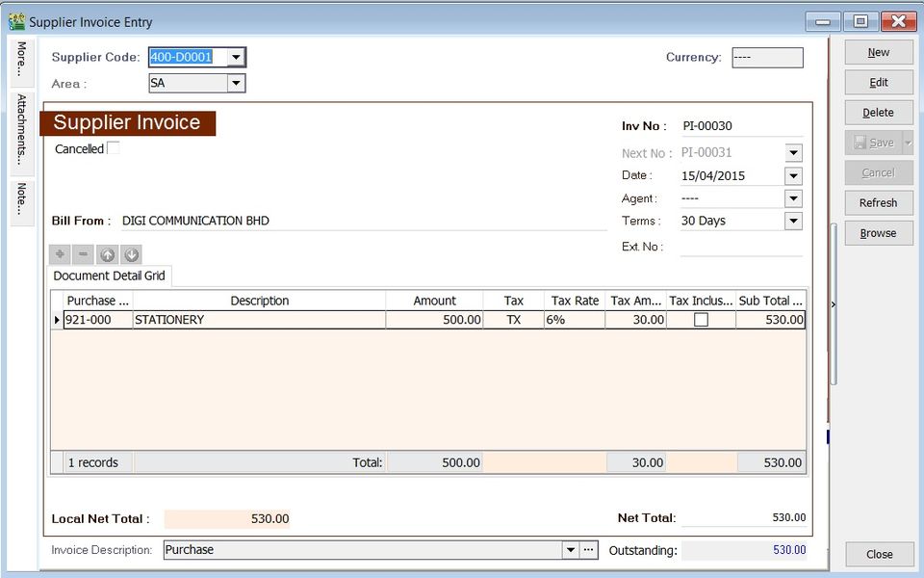Toggle the Cancelled checkbox

(x=113, y=146)
